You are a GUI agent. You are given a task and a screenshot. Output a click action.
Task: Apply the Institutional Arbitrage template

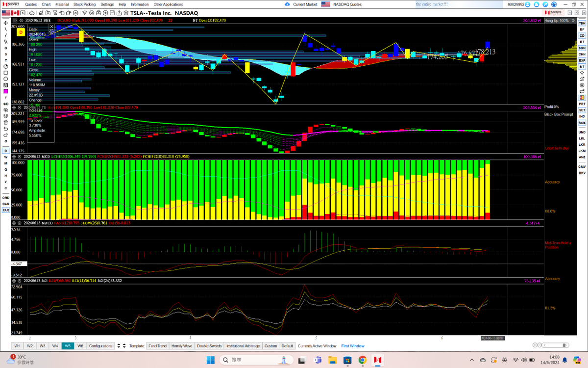click(244, 346)
